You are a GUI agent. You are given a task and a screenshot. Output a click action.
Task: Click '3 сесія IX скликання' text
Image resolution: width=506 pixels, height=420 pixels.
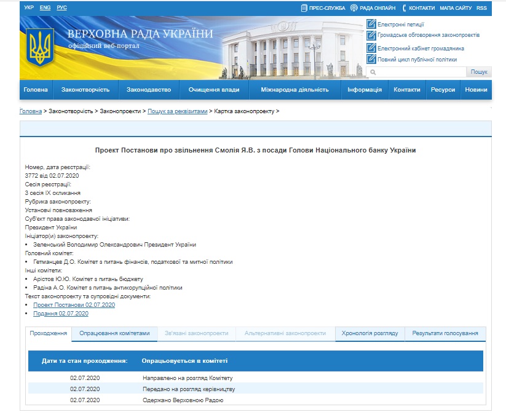53,193
